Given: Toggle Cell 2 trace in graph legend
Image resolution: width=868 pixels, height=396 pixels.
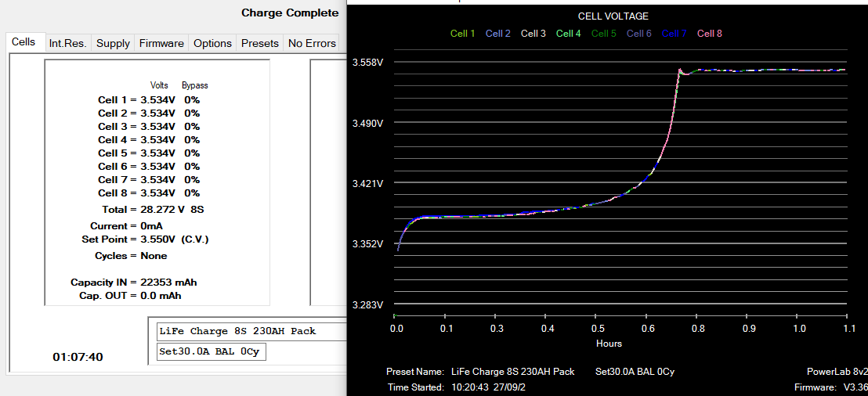Looking at the screenshot, I should [x=497, y=34].
